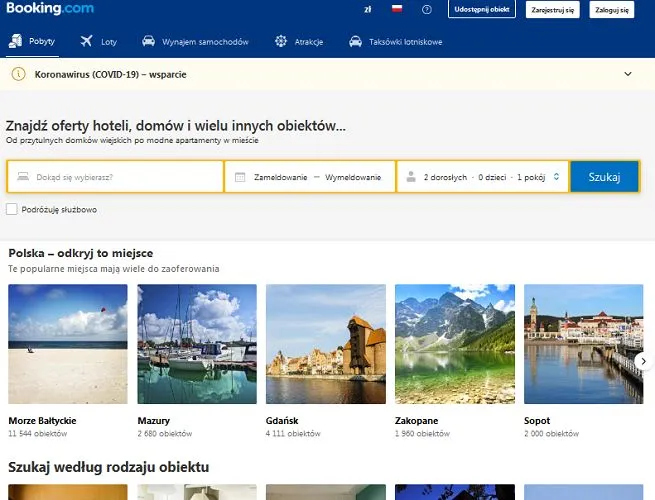Open the zł currency selector
655x500 pixels.
click(x=368, y=9)
